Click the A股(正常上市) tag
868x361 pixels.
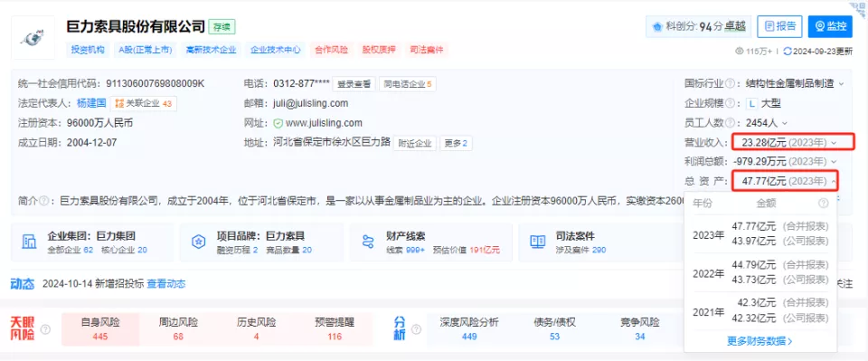145,49
